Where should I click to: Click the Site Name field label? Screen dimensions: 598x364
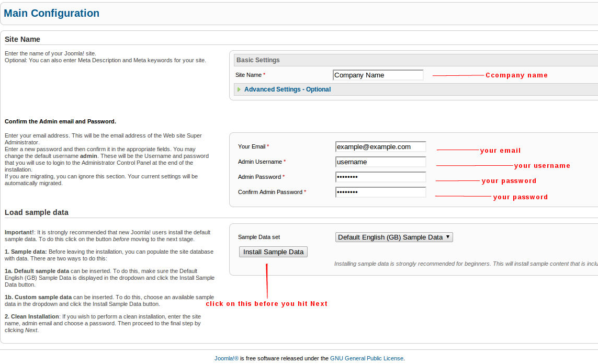coord(249,75)
